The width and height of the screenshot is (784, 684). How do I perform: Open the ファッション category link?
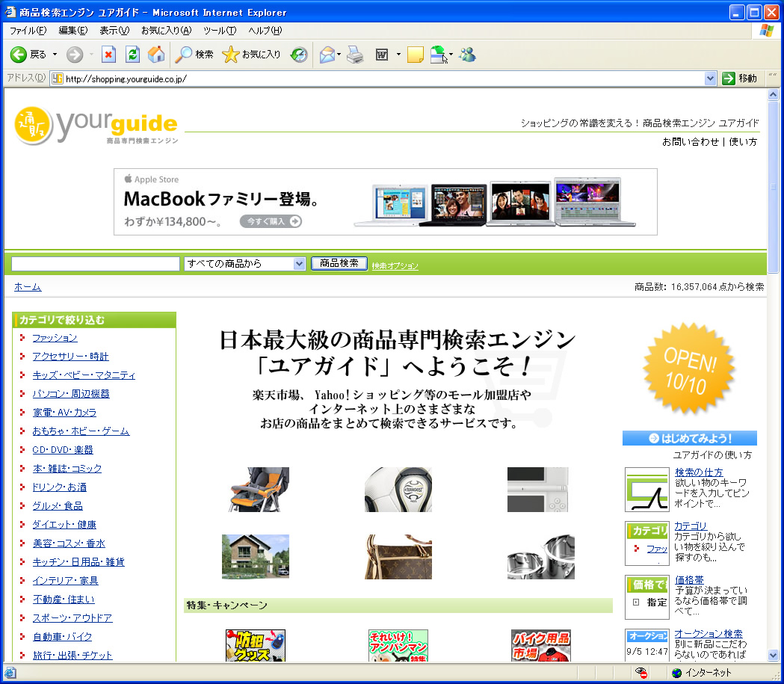tap(55, 338)
